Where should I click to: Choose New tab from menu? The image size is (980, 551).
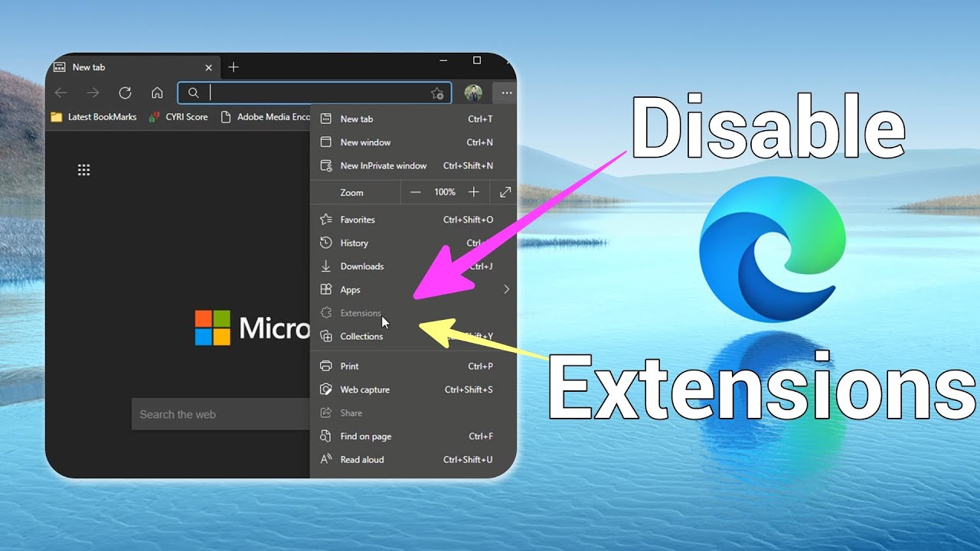tap(413, 119)
